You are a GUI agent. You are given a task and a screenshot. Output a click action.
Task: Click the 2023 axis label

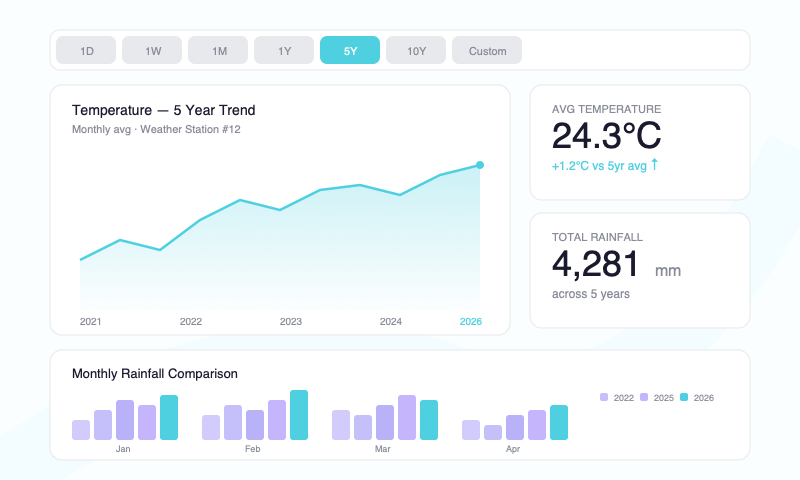tap(291, 321)
